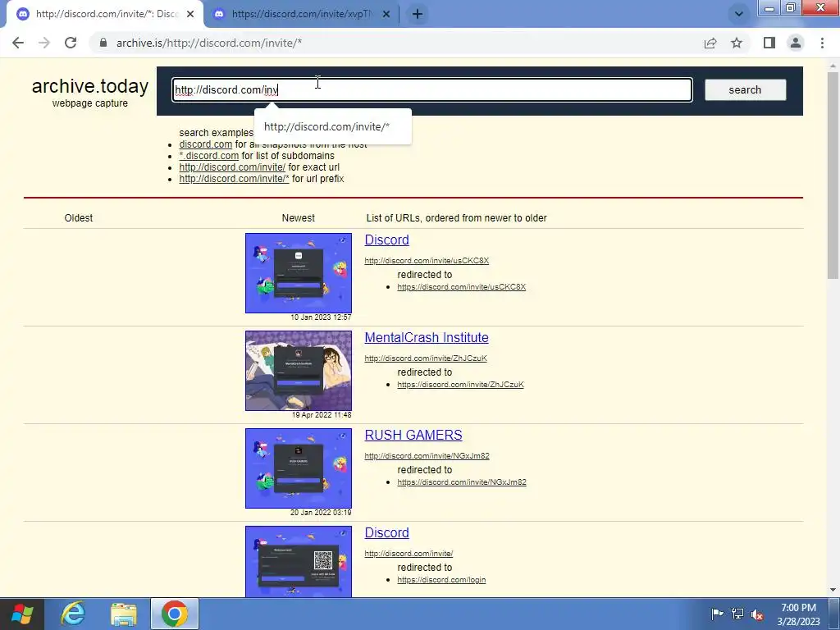Viewport: 840px width, 630px height.
Task: Launch Internet Explorer from taskbar
Action: click(73, 614)
